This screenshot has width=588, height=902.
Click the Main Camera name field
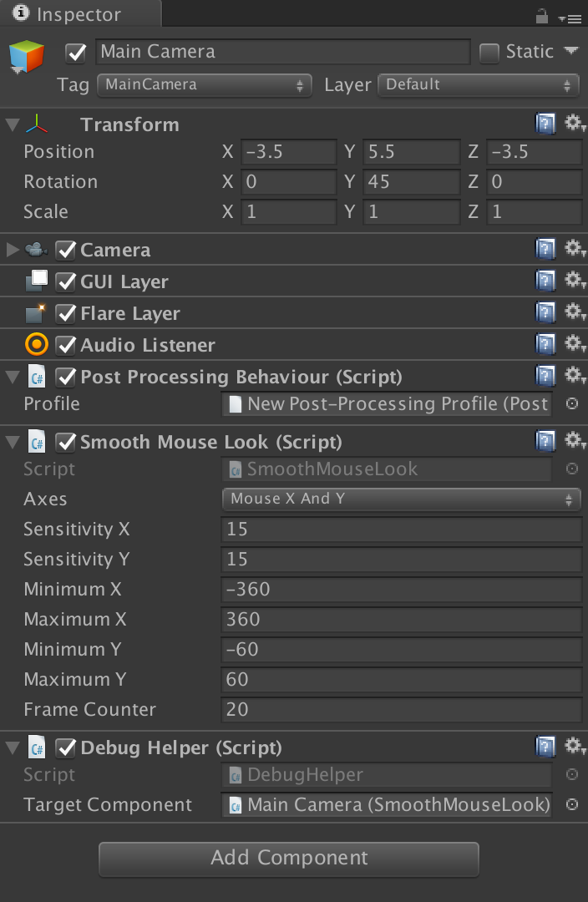[283, 52]
